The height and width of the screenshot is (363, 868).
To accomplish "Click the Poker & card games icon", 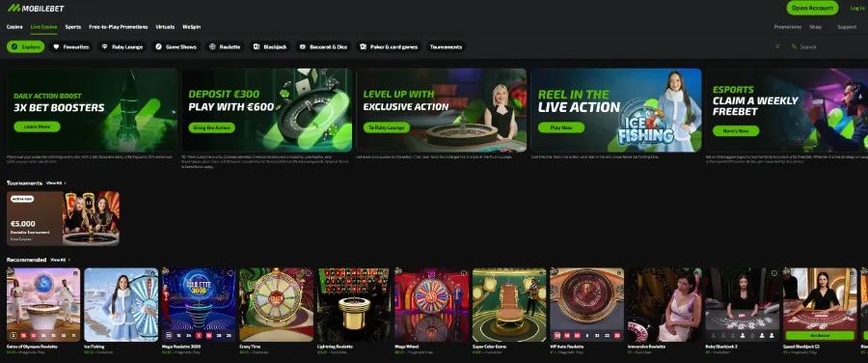I will [x=363, y=47].
